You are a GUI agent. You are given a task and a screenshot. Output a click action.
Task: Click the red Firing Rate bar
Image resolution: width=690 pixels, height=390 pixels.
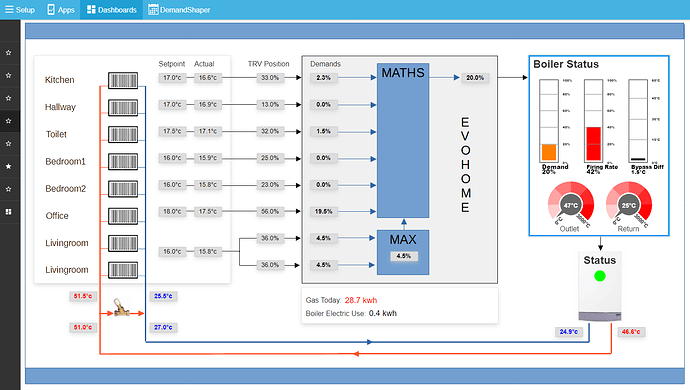[x=594, y=144]
